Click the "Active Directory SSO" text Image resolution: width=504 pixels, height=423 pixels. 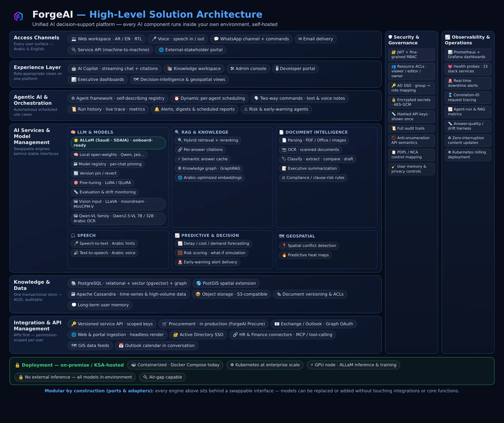point(201,335)
